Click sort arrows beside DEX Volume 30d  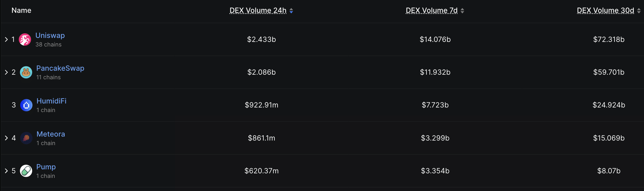point(639,11)
